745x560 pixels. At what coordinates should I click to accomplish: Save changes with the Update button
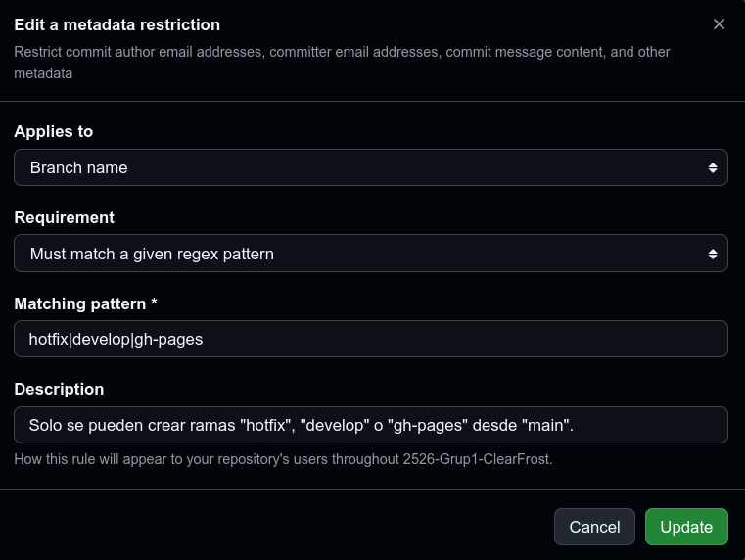[x=685, y=527]
